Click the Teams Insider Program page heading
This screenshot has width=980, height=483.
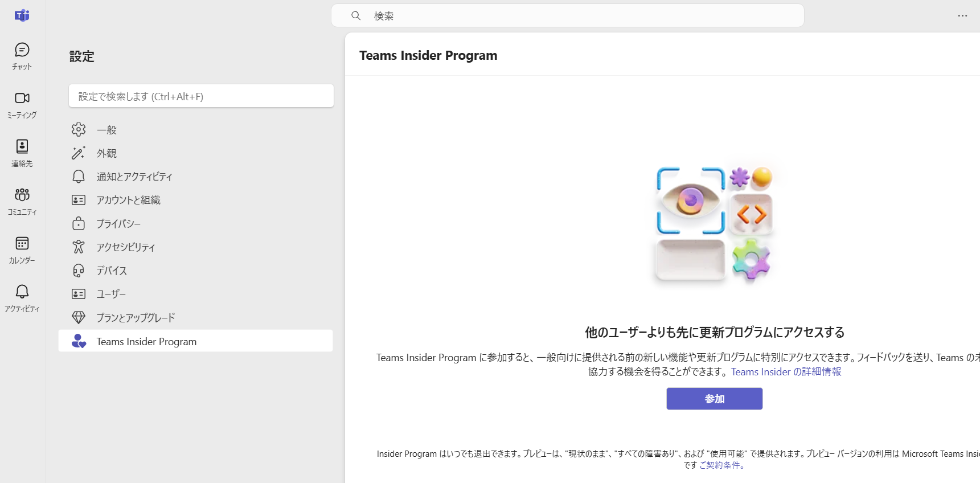(x=428, y=55)
